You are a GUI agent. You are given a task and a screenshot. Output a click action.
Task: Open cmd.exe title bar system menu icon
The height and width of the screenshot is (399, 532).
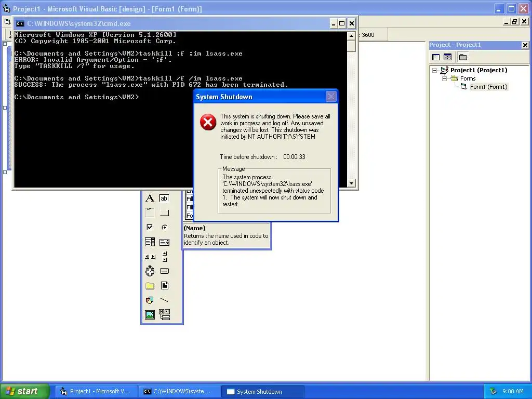tap(20, 23)
